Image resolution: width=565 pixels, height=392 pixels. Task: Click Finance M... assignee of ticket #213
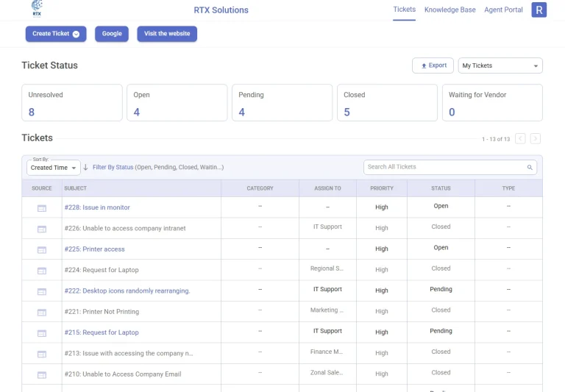[x=327, y=352]
